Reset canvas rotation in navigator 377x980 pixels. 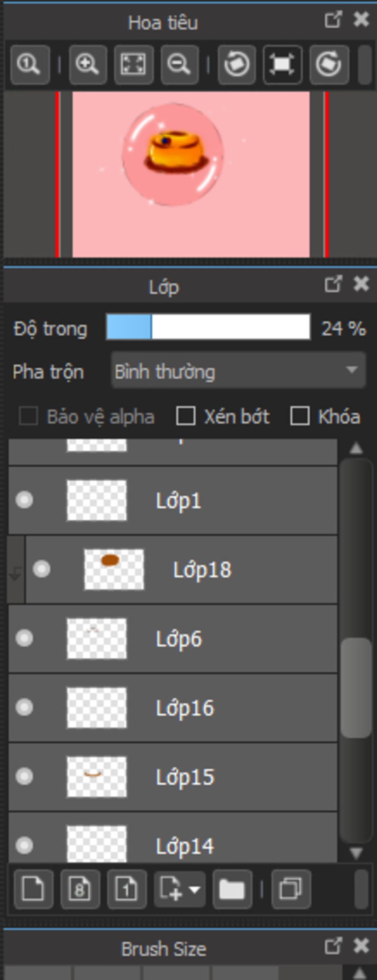[283, 65]
